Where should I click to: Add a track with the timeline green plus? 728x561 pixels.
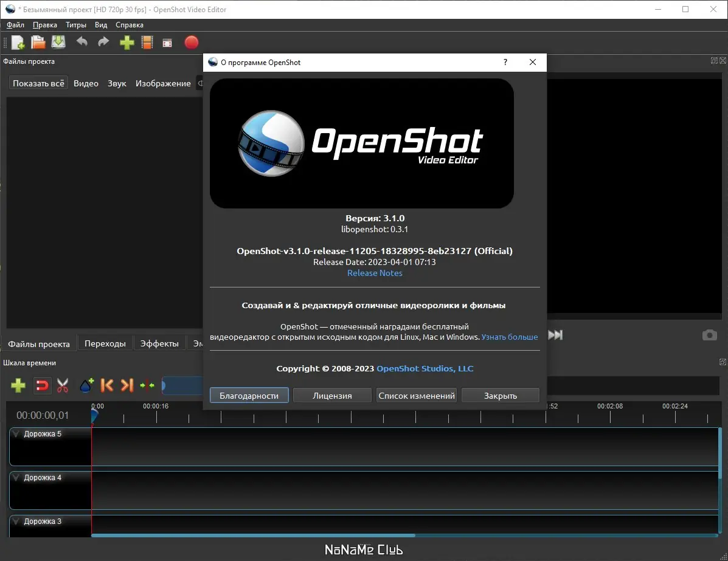(18, 385)
